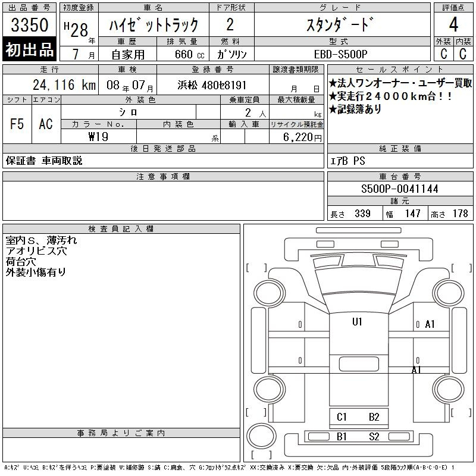Select the exterior grade C under 外装
The height and width of the screenshot is (476, 476).
pyautogui.click(x=443, y=54)
